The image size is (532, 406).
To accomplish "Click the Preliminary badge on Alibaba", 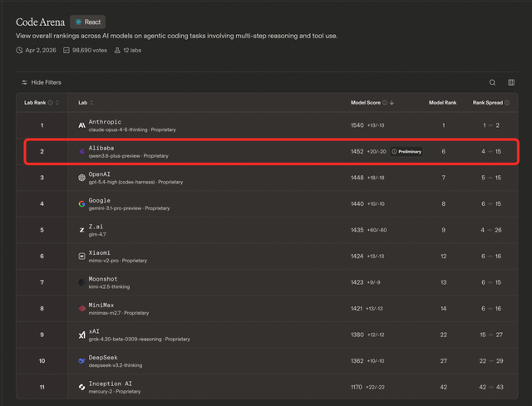I will click(406, 152).
